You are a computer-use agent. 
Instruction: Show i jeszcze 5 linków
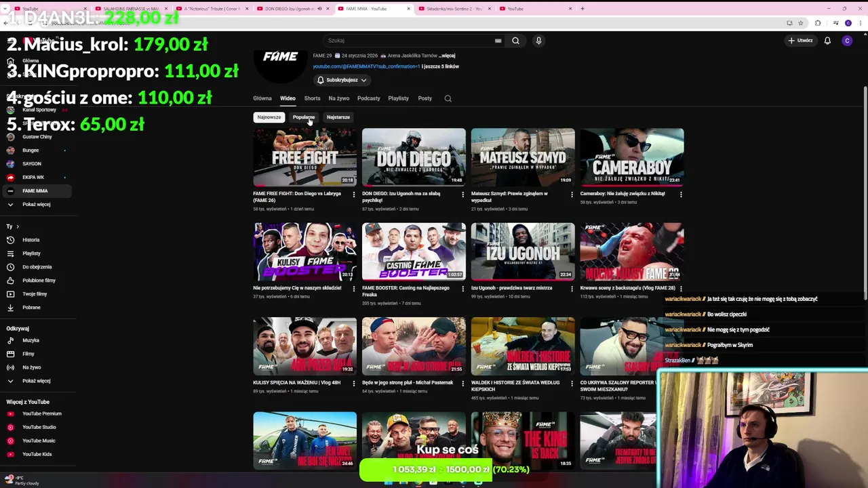pyautogui.click(x=441, y=66)
